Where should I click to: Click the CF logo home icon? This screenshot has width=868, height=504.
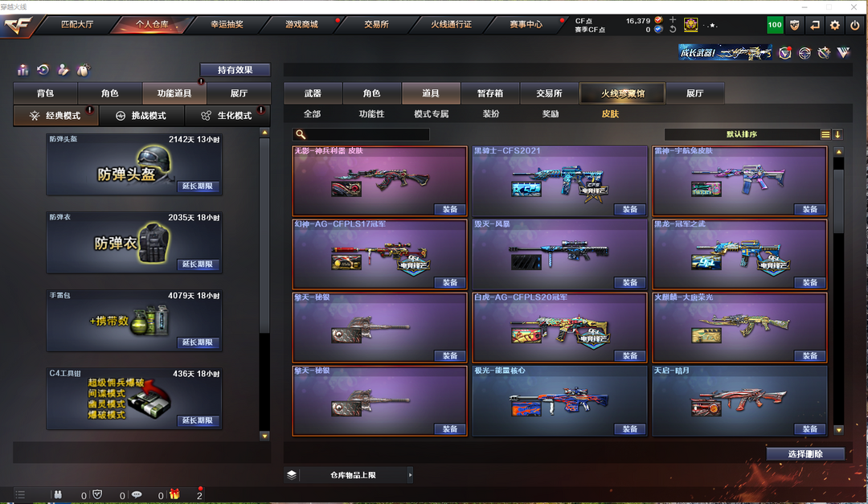click(18, 25)
